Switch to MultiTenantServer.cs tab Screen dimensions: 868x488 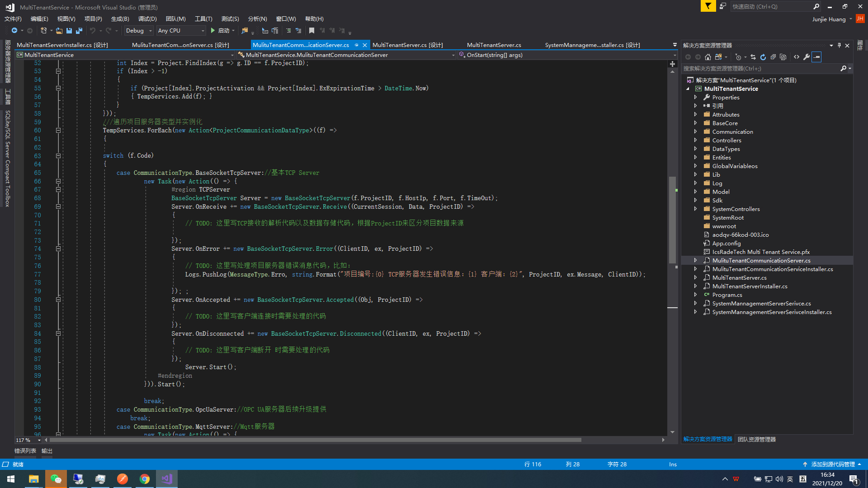[494, 45]
